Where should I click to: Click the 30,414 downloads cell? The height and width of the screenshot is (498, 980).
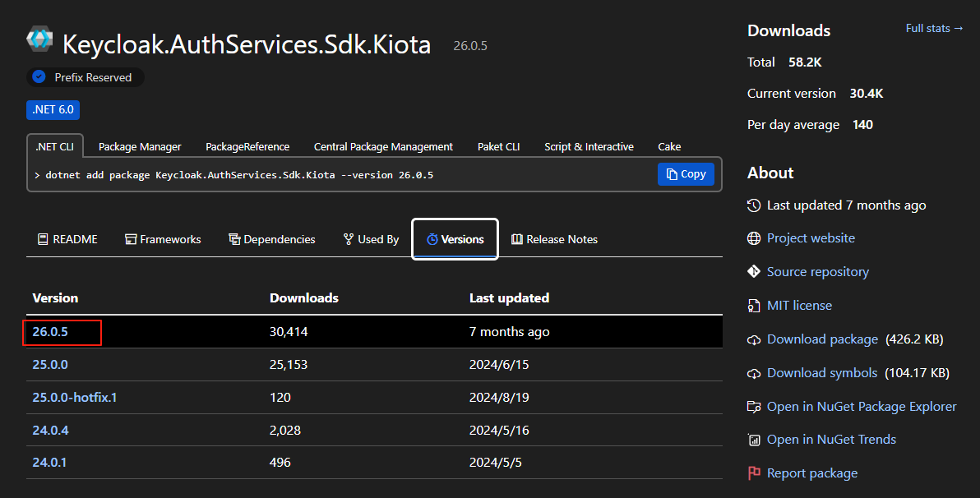(x=288, y=332)
